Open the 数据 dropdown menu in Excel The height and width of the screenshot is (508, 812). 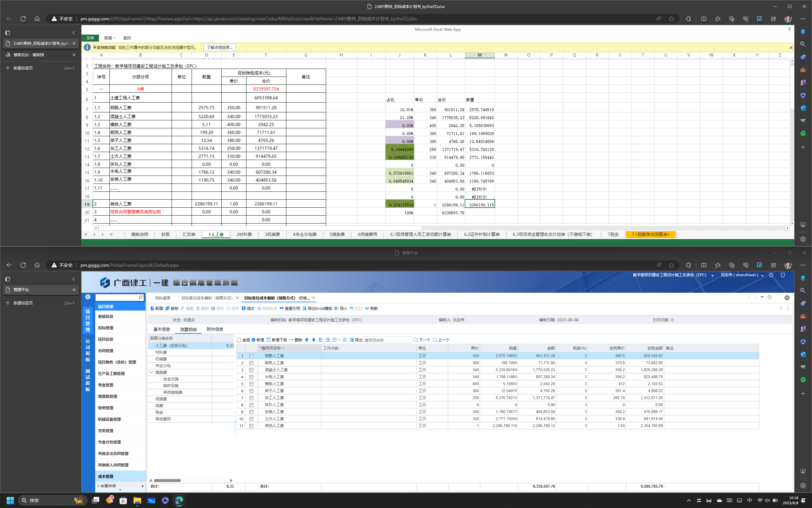(x=109, y=38)
